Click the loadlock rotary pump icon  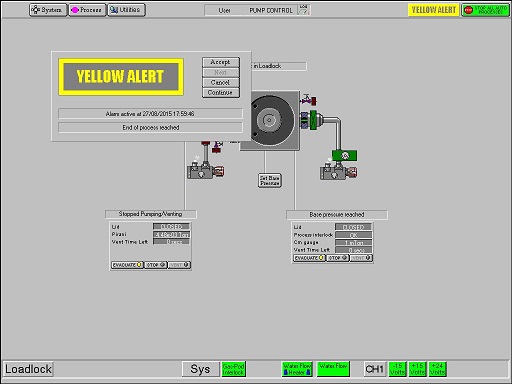click(206, 169)
